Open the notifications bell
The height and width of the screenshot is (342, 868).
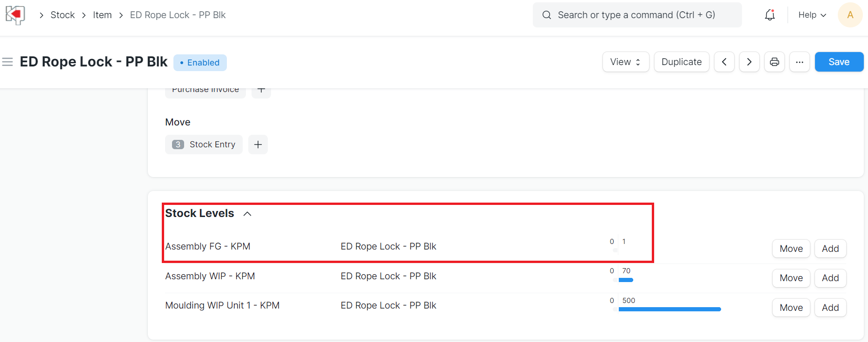pos(770,15)
